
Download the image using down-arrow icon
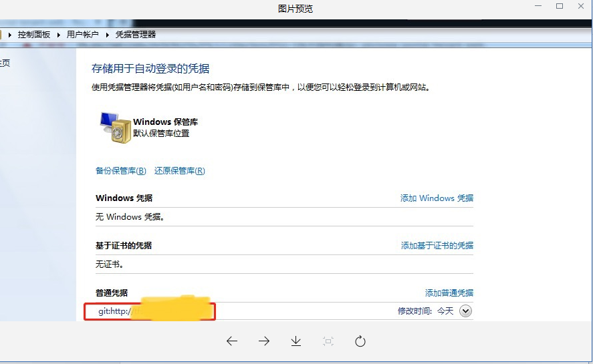click(296, 341)
